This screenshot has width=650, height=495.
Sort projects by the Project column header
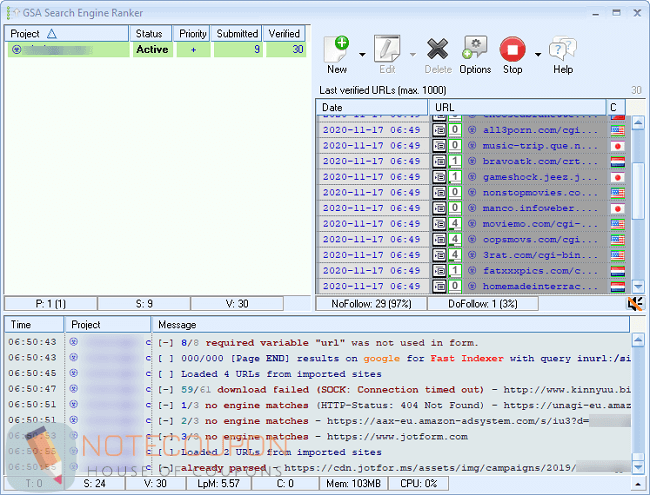click(66, 34)
